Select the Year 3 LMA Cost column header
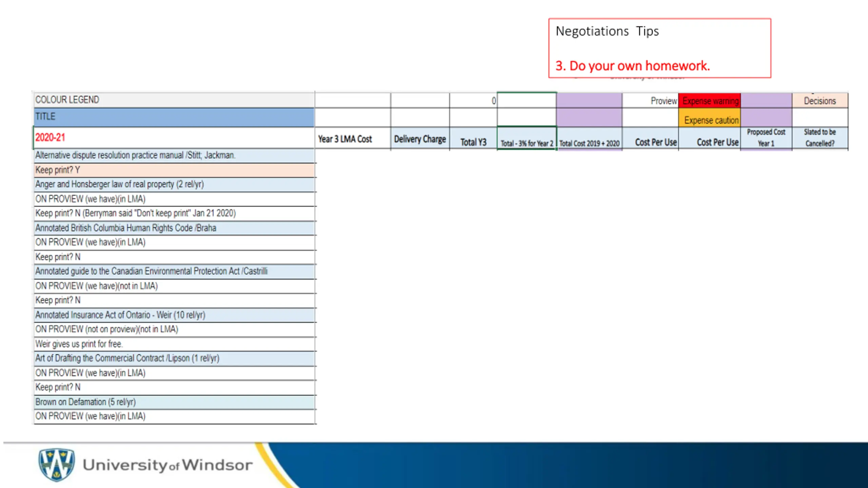 pos(353,138)
